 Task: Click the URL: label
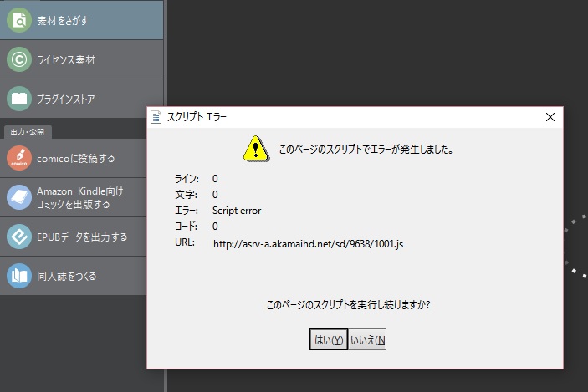[x=185, y=242]
